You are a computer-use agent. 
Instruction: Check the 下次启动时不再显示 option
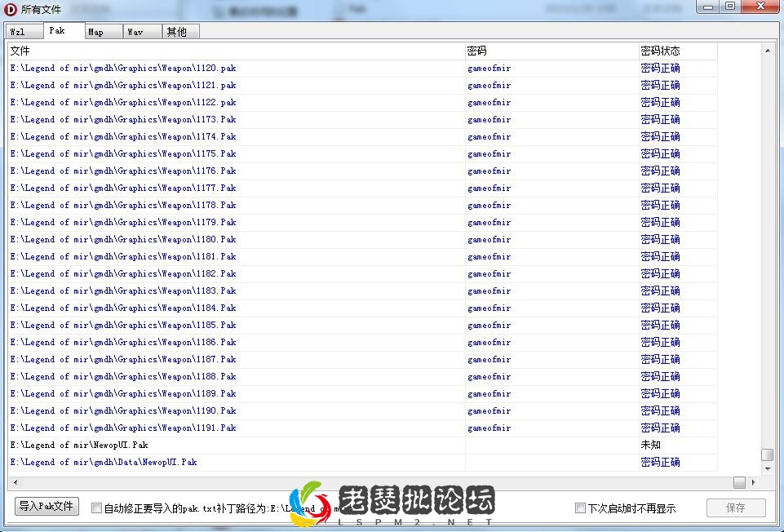(580, 507)
